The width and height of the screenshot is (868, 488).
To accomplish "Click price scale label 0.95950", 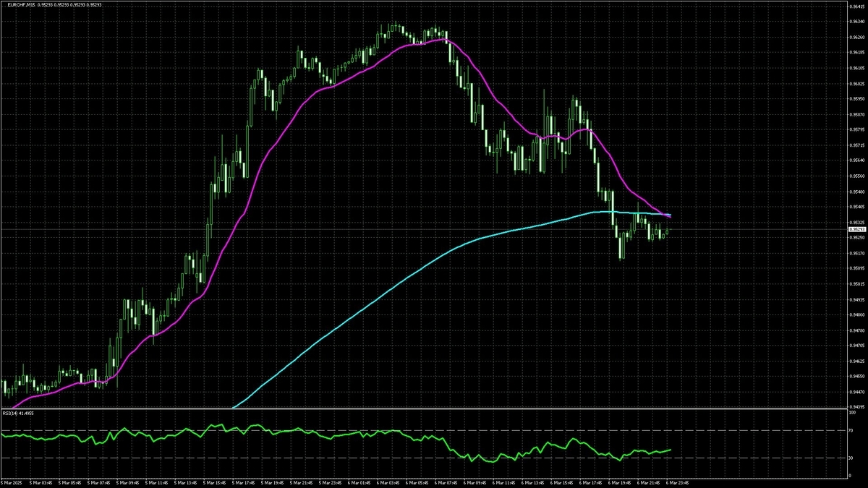I will click(x=857, y=99).
